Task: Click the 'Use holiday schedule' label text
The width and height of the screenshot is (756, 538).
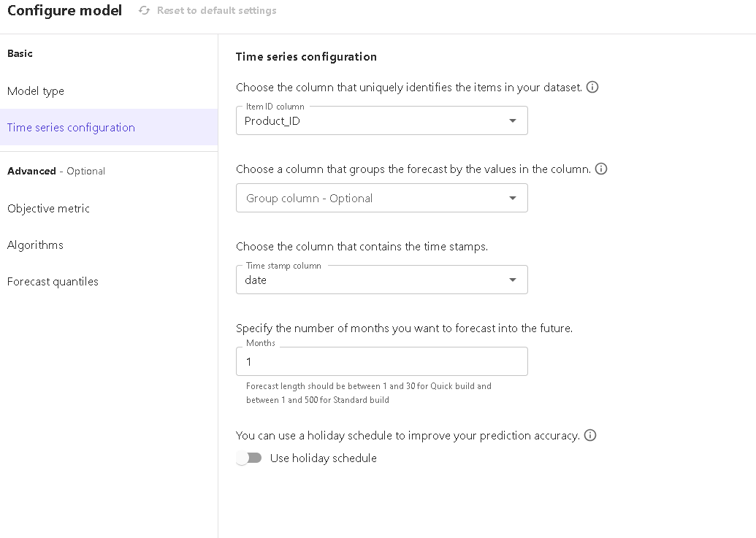Action: [x=323, y=458]
